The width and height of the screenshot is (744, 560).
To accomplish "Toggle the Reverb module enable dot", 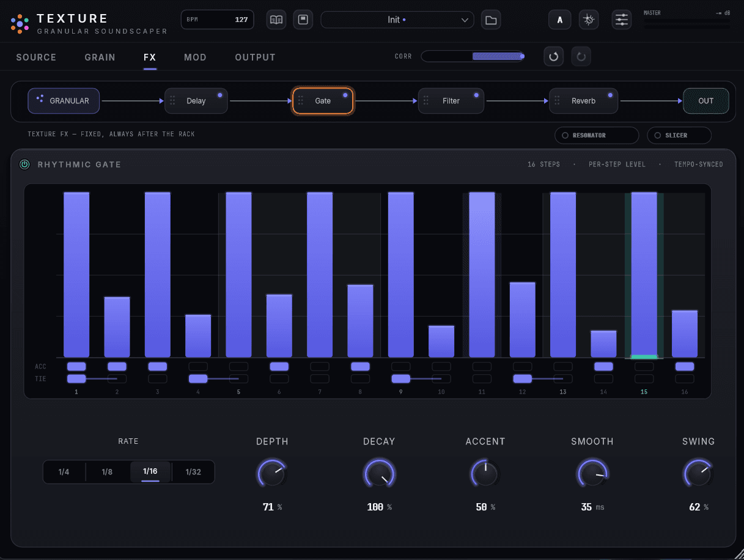I will click(x=610, y=95).
